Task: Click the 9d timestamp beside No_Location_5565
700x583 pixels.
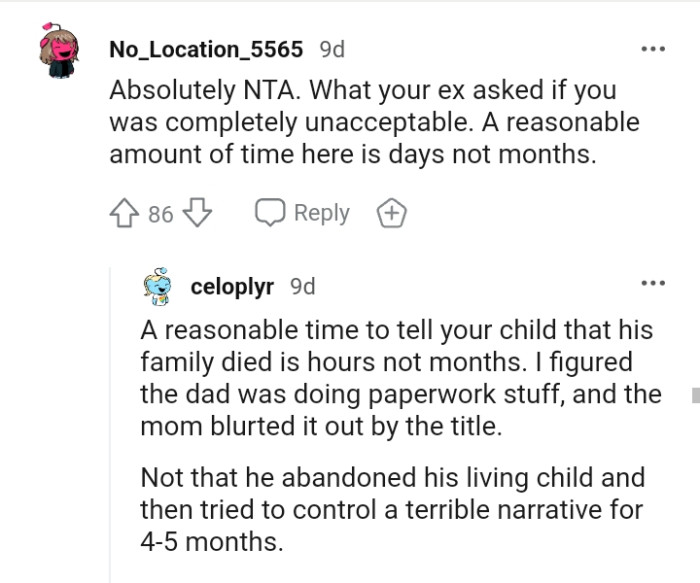Action: click(332, 48)
